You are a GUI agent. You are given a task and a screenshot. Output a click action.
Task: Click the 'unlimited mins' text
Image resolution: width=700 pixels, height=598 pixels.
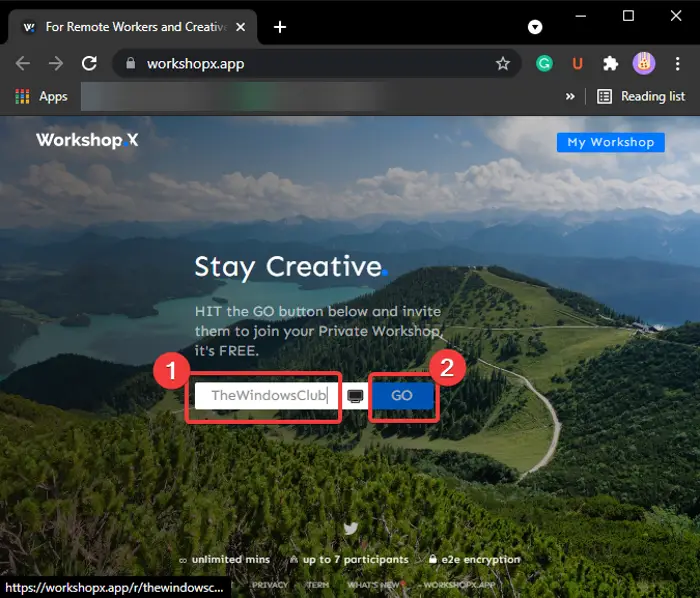click(x=231, y=560)
